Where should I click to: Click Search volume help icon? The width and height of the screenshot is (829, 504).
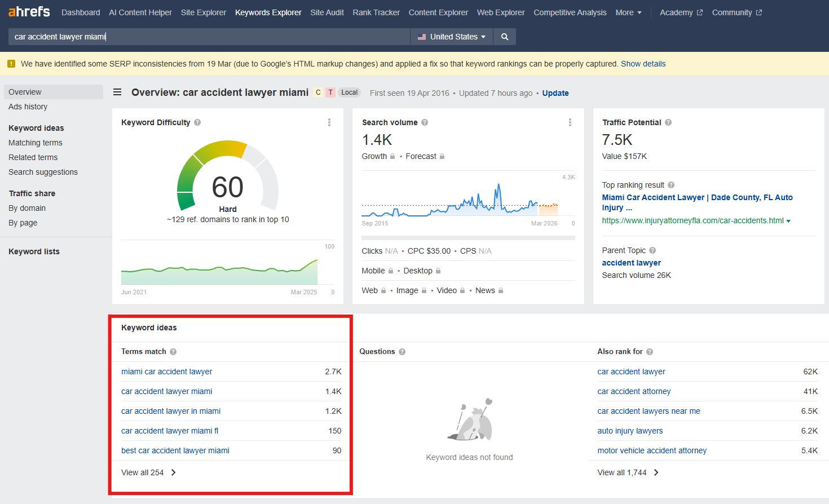[425, 122]
